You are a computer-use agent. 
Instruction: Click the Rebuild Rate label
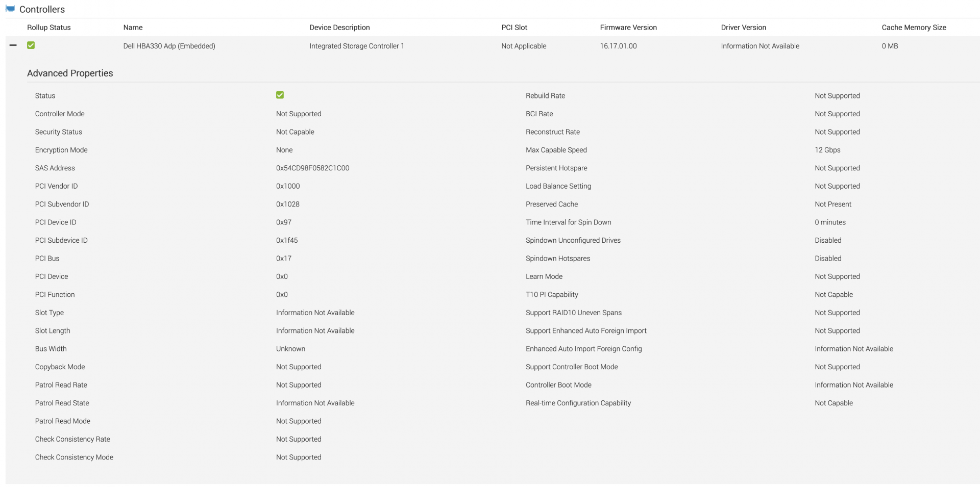point(545,95)
